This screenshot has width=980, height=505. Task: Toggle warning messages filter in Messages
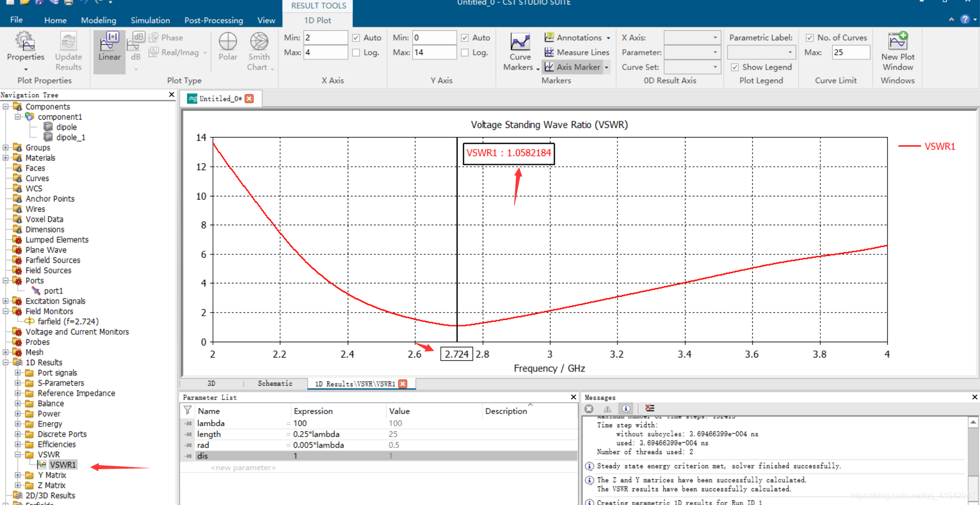click(607, 408)
